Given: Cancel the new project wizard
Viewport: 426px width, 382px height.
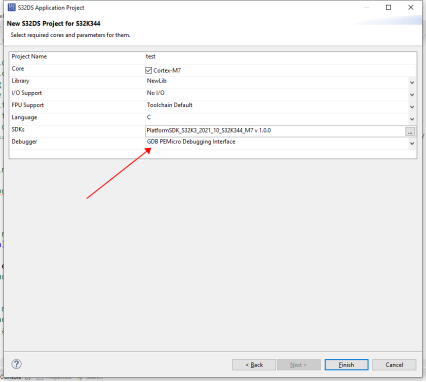Looking at the screenshot, I should coord(394,365).
